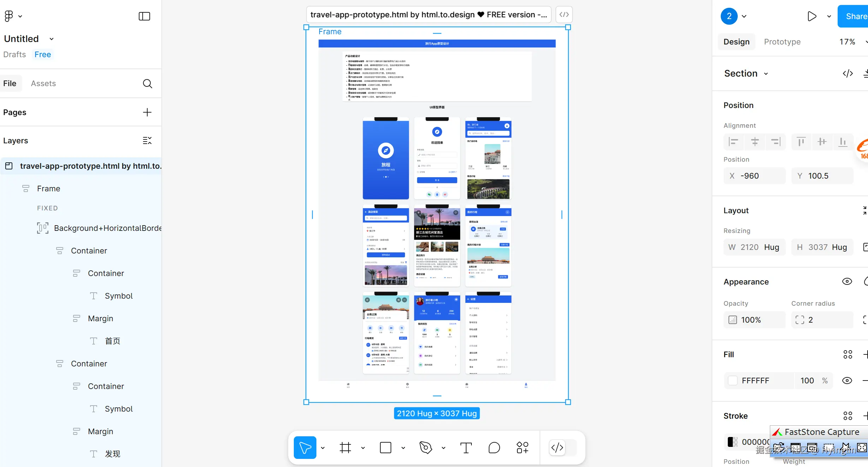The height and width of the screenshot is (467, 868).
Task: Expand the Section type dropdown
Action: (x=766, y=74)
